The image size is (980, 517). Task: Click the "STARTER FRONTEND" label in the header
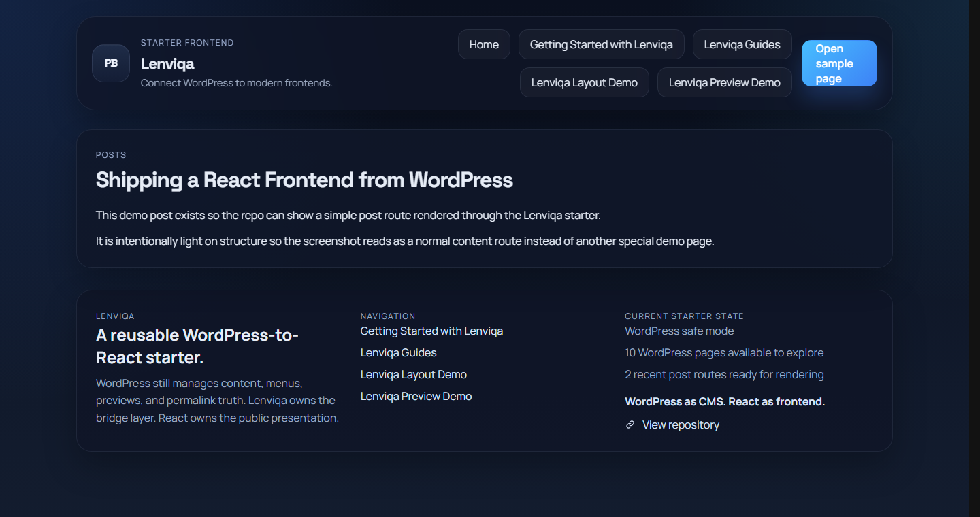click(187, 43)
